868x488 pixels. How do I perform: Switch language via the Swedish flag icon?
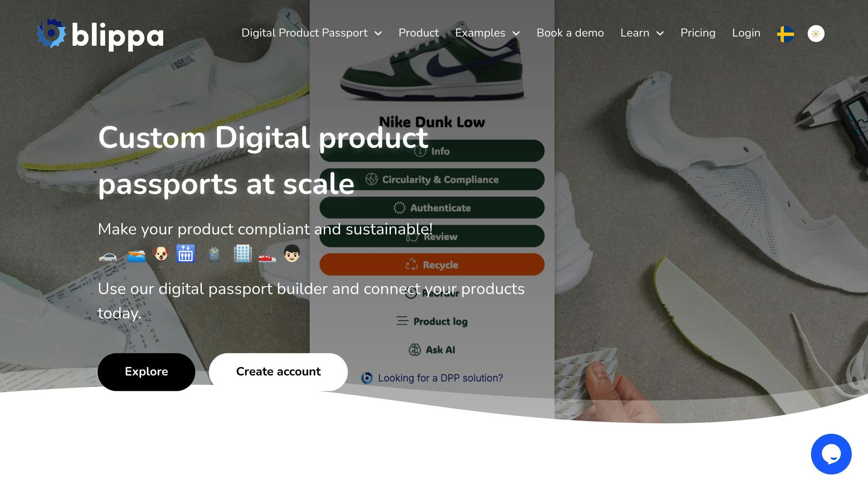click(x=785, y=34)
